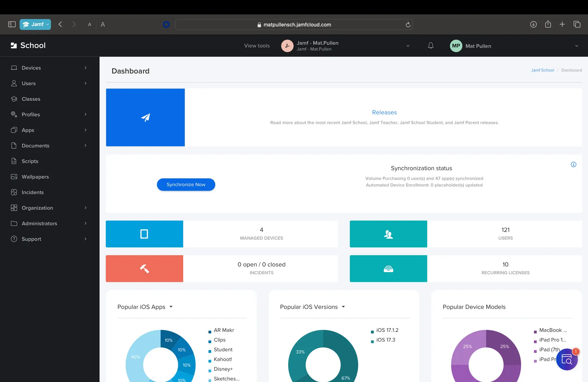
Task: Go forward with the browser forward arrow
Action: 74,24
